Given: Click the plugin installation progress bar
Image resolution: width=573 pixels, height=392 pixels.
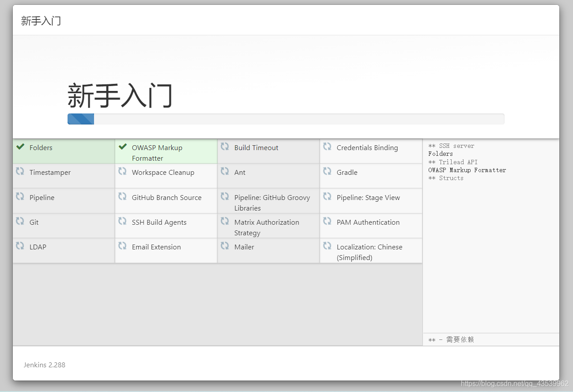Looking at the screenshot, I should pyautogui.click(x=286, y=119).
